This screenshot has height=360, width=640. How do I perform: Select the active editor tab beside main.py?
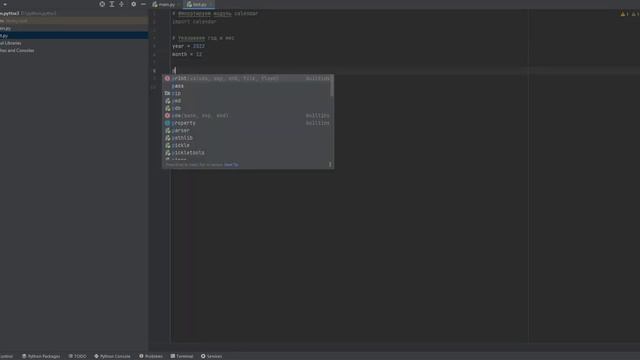point(199,4)
